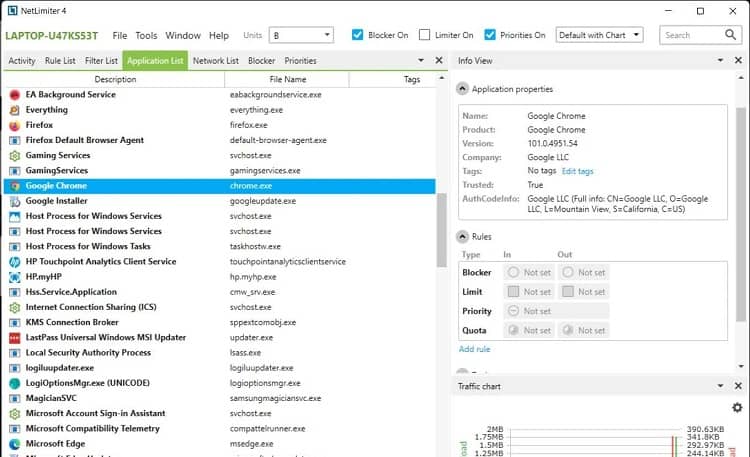
Task: Click the Everything app icon
Action: coord(15,110)
